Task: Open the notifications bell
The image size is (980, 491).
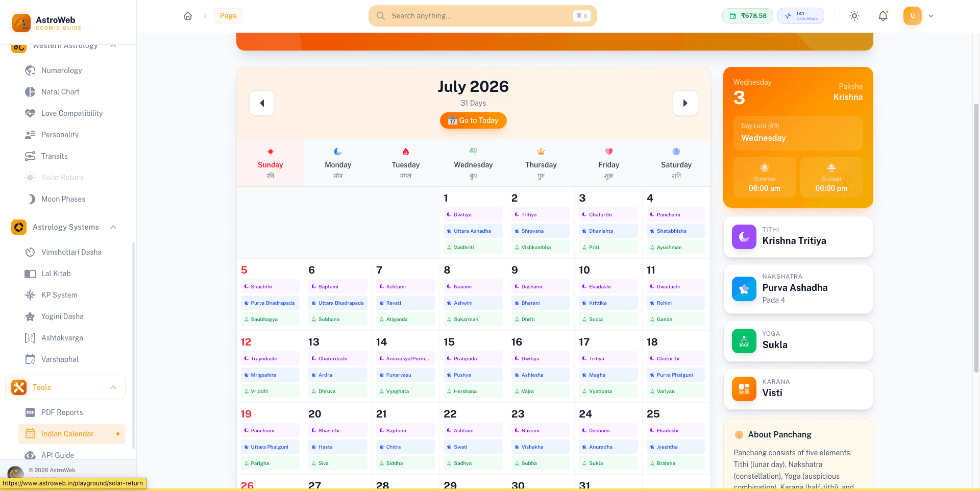Action: [883, 16]
